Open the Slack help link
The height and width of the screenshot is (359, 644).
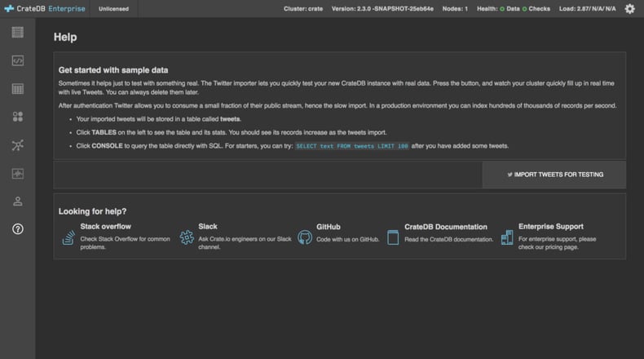pyautogui.click(x=208, y=226)
